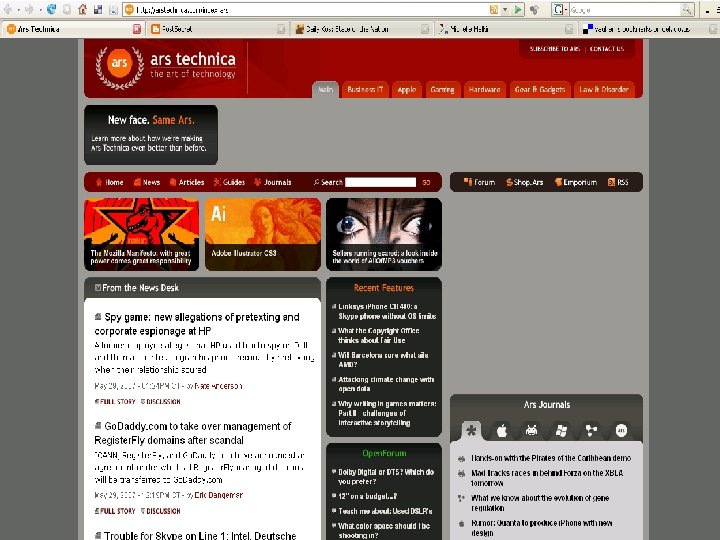Switch to the PostSecret browser tab
The width and height of the screenshot is (720, 540).
coord(218,29)
